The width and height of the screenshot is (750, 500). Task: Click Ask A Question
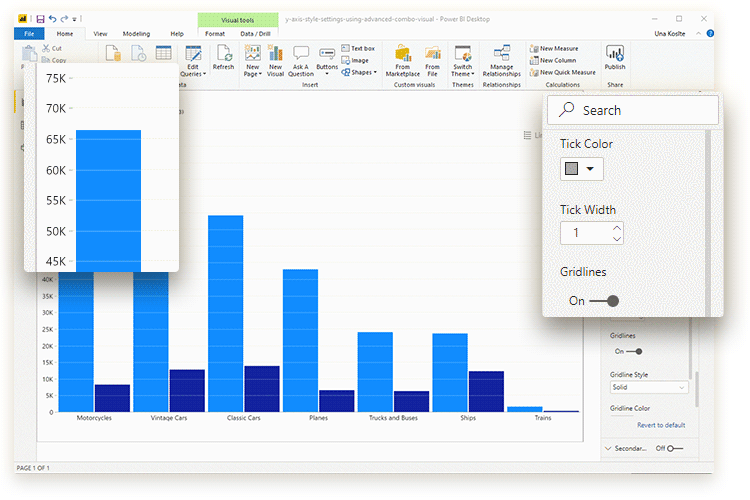tap(301, 61)
